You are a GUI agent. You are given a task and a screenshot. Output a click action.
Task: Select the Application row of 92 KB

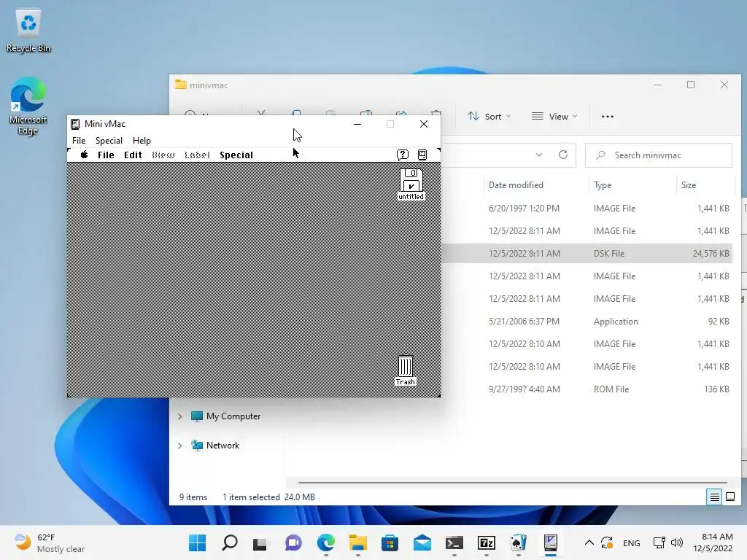587,322
